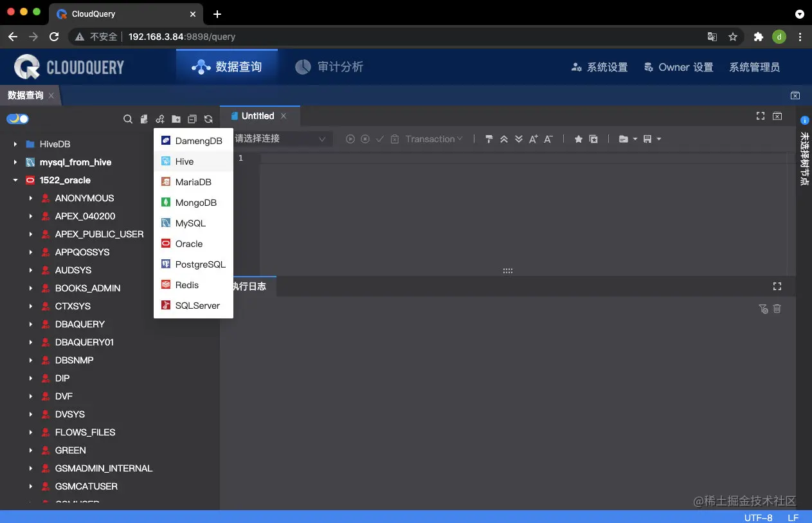
Task: Click the star favorite icon
Action: coord(578,139)
